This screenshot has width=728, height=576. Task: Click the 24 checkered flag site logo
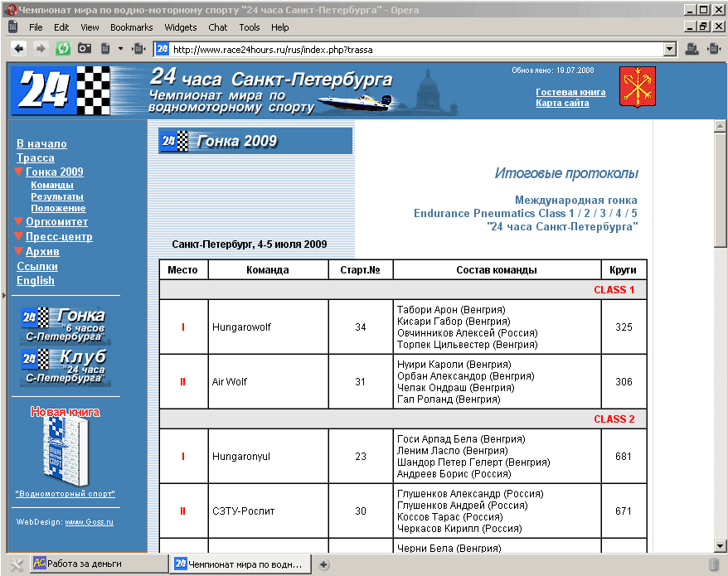tap(61, 90)
